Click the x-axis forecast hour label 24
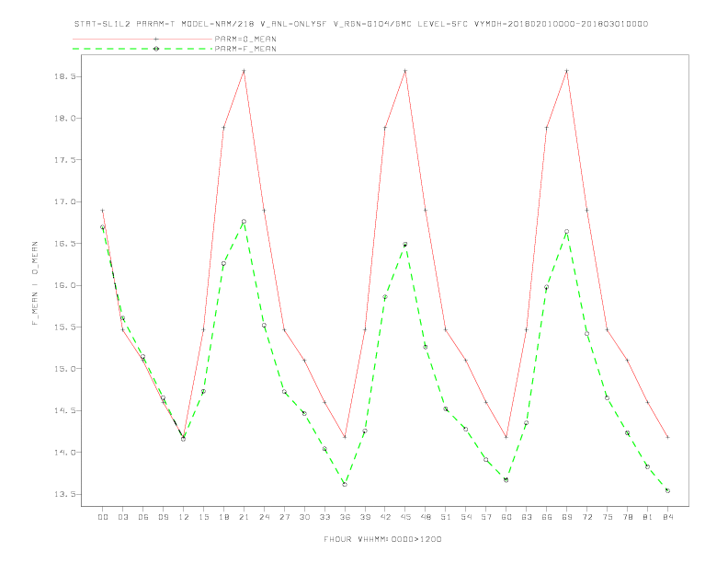Screen dimensions: 728x563 (x=264, y=517)
